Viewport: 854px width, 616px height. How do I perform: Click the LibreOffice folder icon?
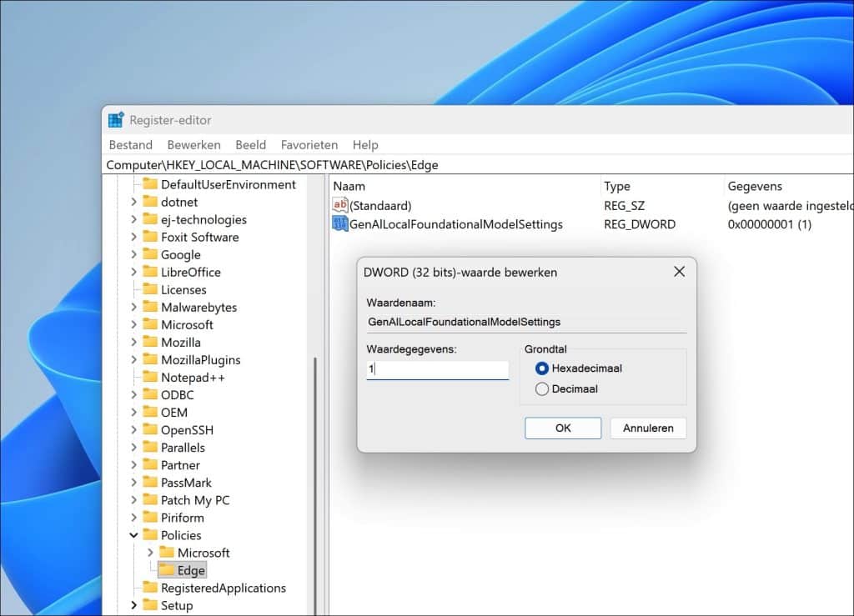pos(150,272)
